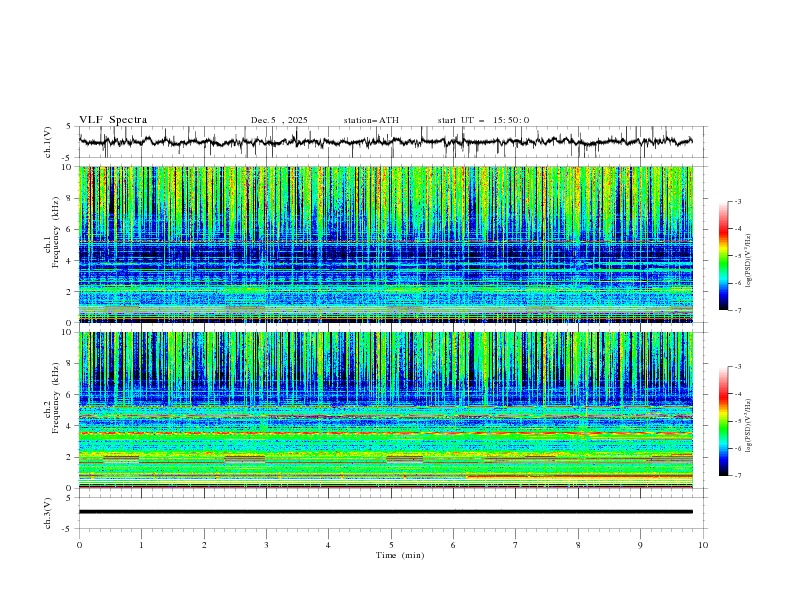Click the ch.1(V) axis "-5" tick label

pyautogui.click(x=68, y=158)
